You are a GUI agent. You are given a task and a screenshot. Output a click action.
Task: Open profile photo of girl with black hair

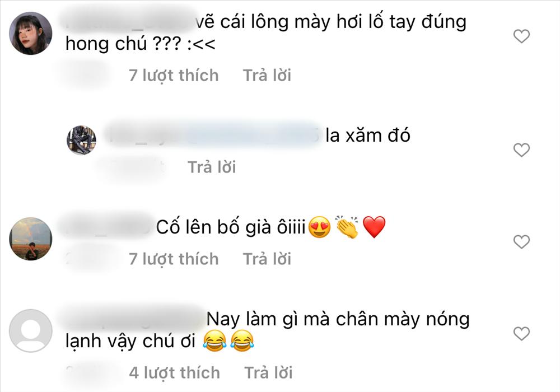(31, 33)
